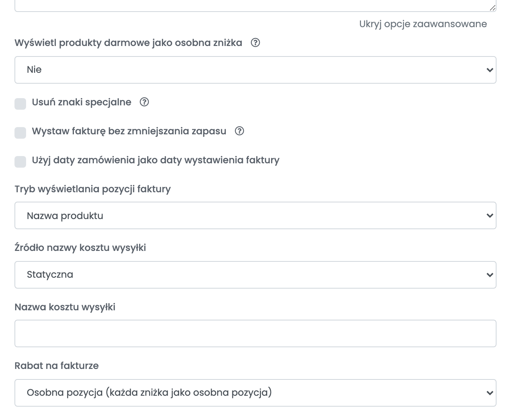Tick Wystaw fakturę bez zmniejszania zapasu

tap(20, 133)
